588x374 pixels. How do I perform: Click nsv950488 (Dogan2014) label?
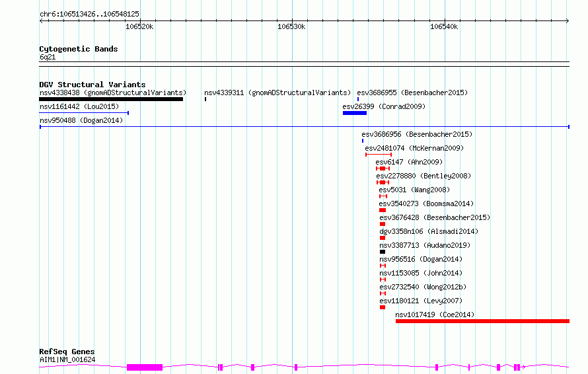tap(81, 120)
